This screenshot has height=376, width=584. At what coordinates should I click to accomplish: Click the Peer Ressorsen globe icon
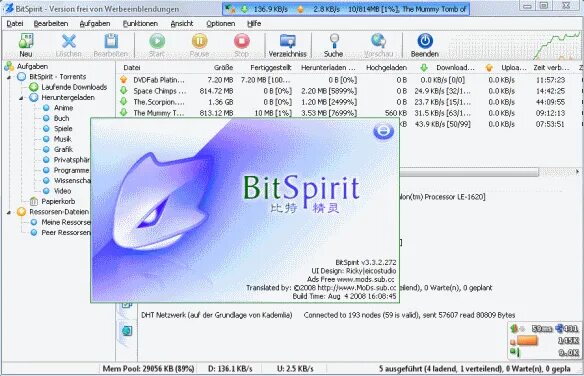34,233
